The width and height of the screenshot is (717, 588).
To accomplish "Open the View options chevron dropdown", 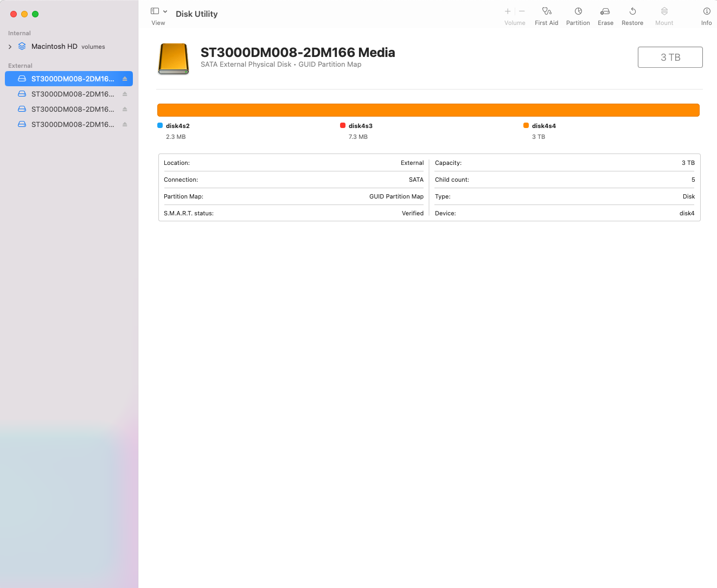I will click(165, 11).
